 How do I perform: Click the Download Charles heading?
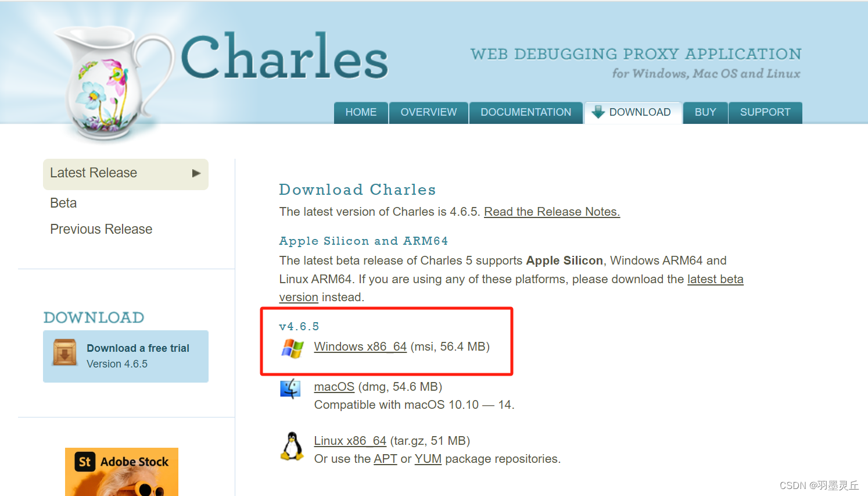[357, 190]
